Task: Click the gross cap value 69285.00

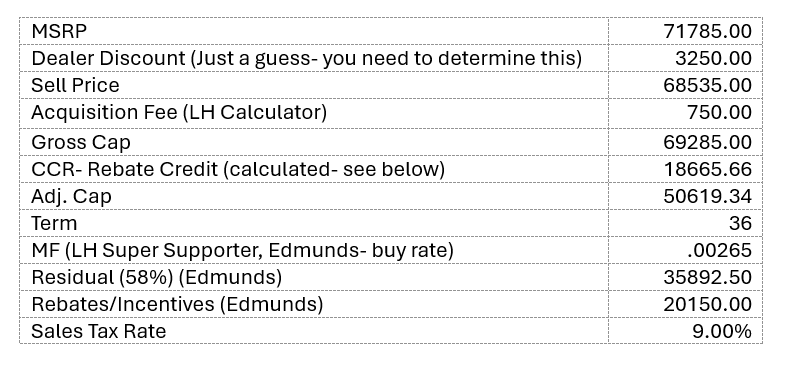Action: [x=707, y=142]
